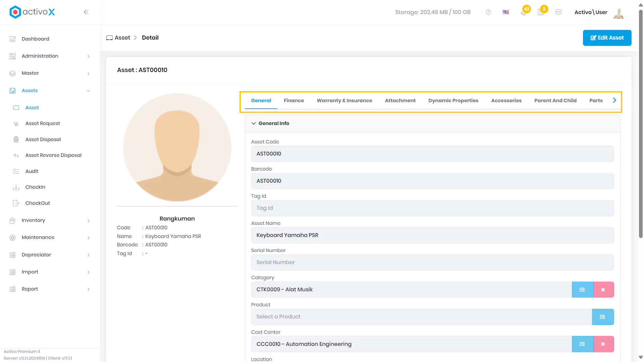Click the activoX logo
Screen dimensions: 644x362
pos(32,12)
